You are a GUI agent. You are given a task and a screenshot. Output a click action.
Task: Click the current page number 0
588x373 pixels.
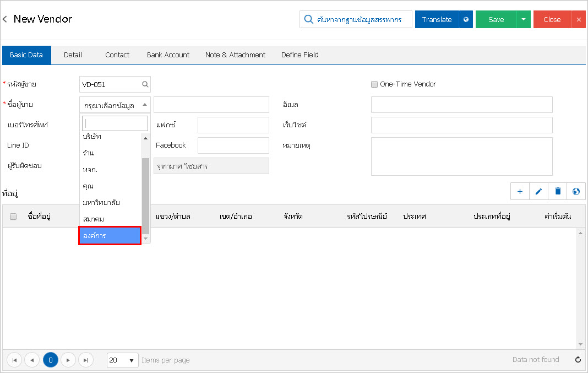pyautogui.click(x=51, y=360)
